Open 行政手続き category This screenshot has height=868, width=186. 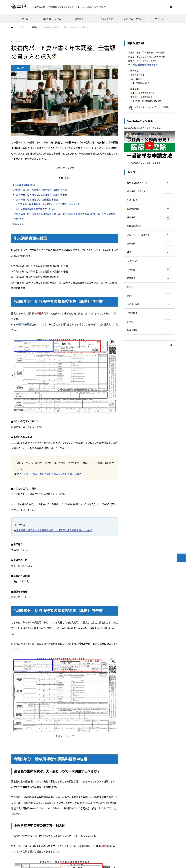pos(149,200)
